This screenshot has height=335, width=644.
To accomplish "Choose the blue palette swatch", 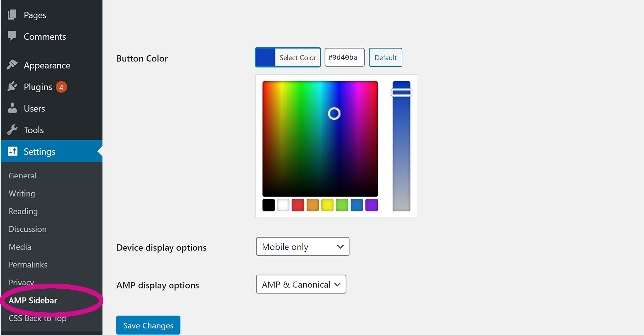I will pos(357,205).
